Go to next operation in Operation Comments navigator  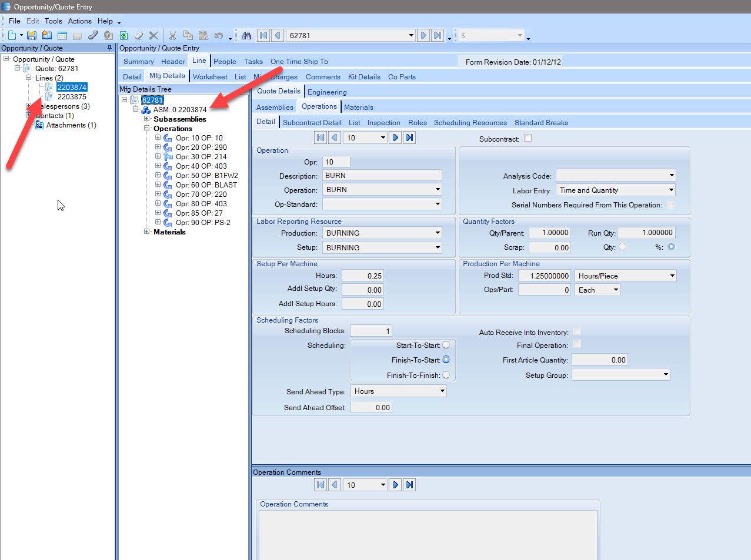(x=396, y=485)
